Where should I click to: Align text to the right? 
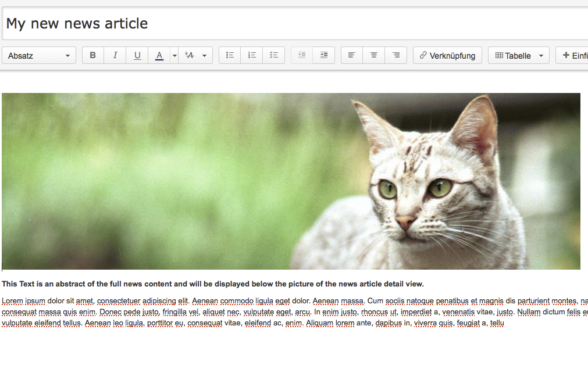point(396,56)
